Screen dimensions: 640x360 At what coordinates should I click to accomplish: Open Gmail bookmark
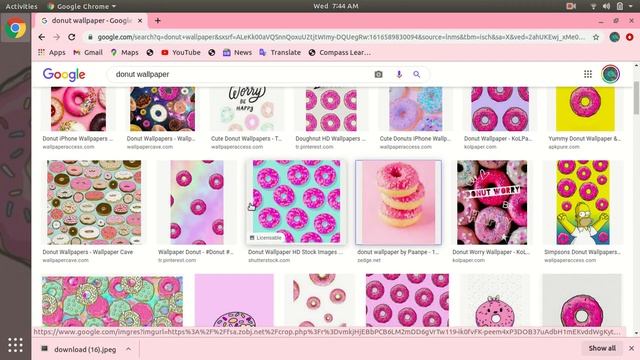pos(88,52)
